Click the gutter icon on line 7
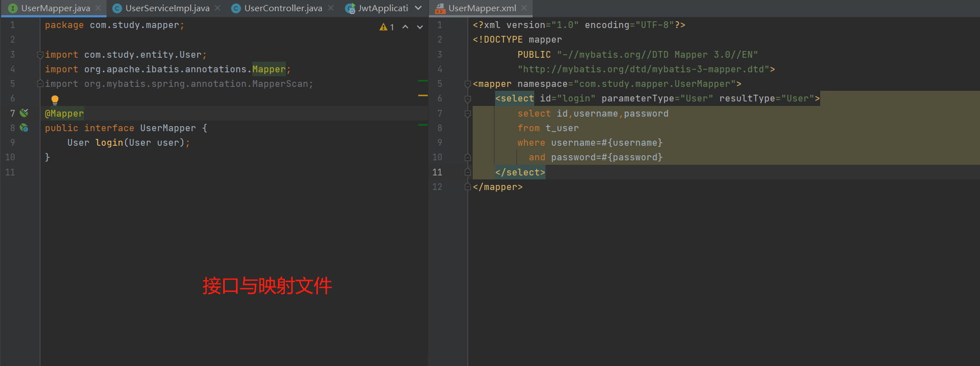The image size is (980, 366). (x=24, y=113)
